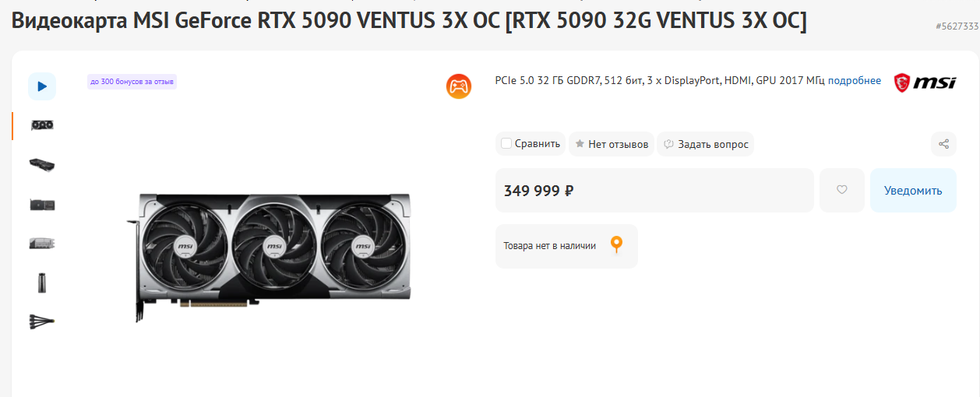Select the second angled card thumbnail
The height and width of the screenshot is (397, 980).
42,165
